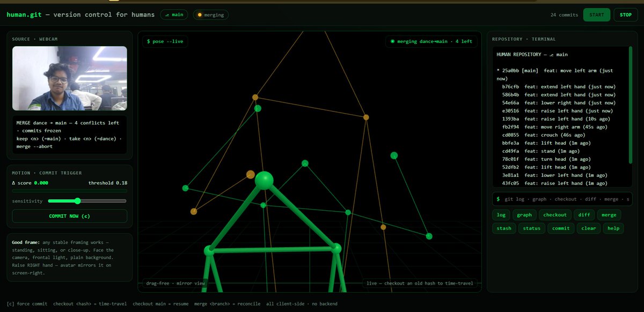Run the merge quick command
This screenshot has width=644, height=312.
click(609, 215)
